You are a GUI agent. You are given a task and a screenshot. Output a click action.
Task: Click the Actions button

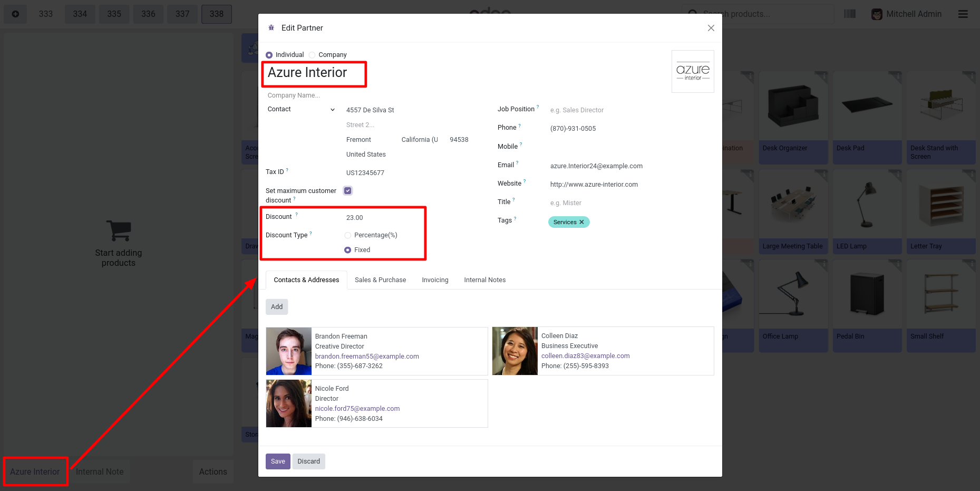coord(213,472)
